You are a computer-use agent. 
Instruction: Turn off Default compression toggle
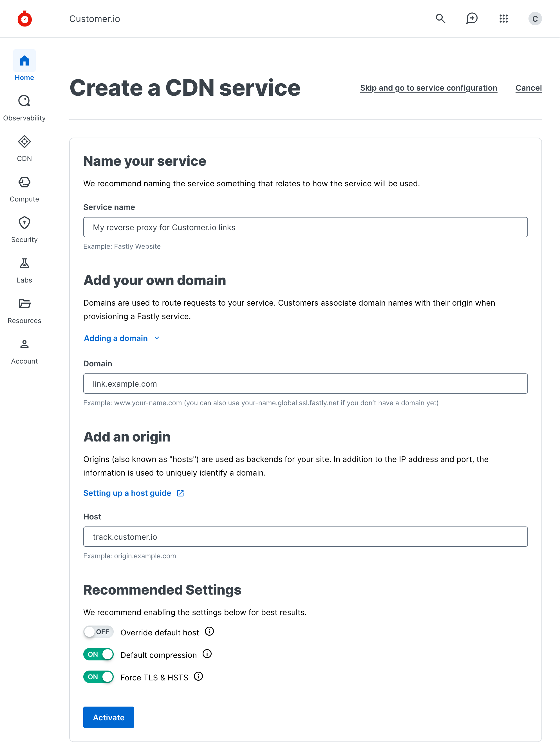pyautogui.click(x=98, y=654)
